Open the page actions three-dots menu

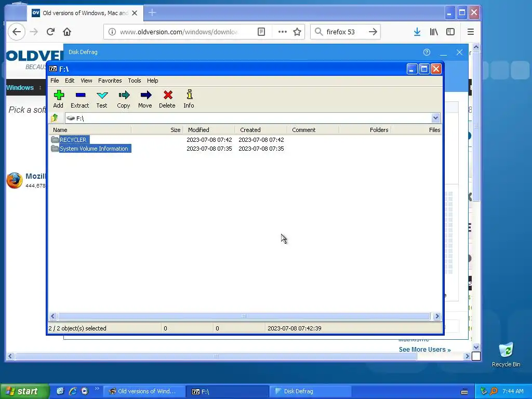click(282, 32)
